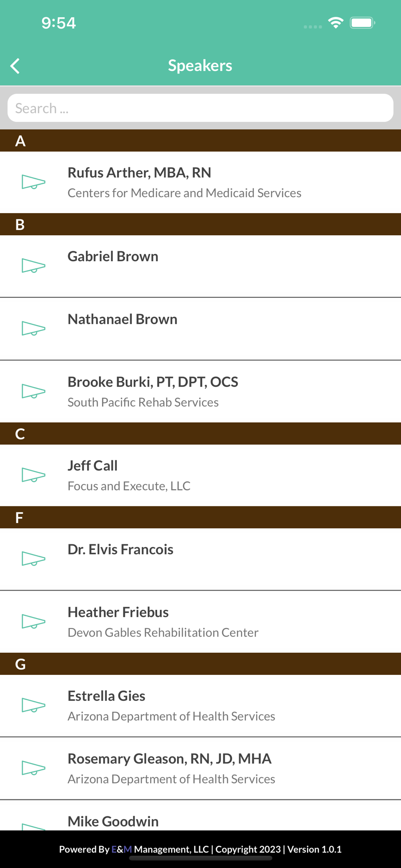Click megaphone icon next to Brooke Burki
Screen dimensions: 401x868
(33, 391)
